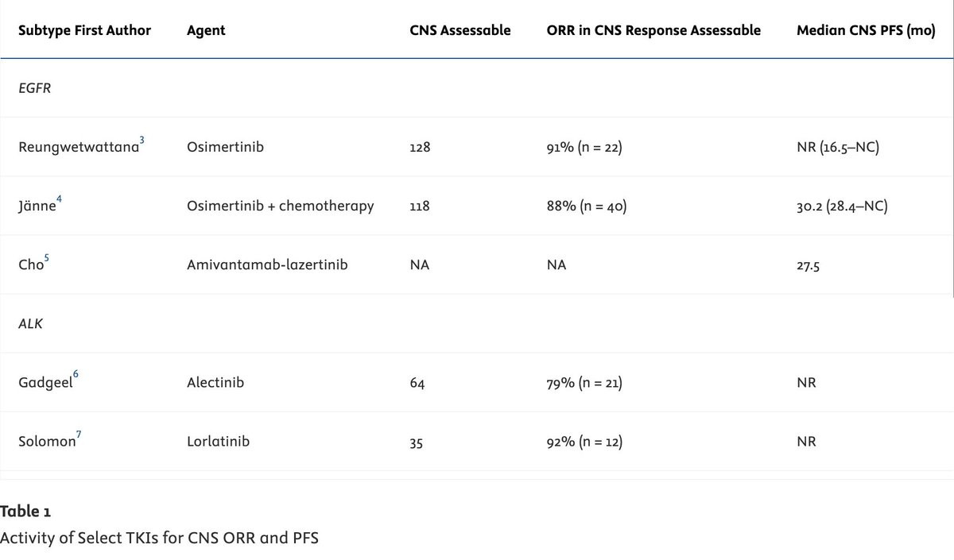Select the ORR in CNS Response Assessable header
Viewport: 954px width, 560px height.
click(653, 30)
